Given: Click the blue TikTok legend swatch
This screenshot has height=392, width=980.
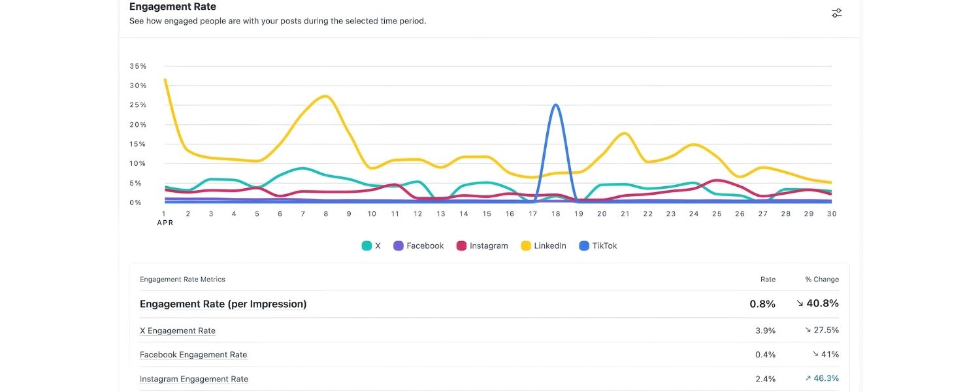Looking at the screenshot, I should point(584,246).
